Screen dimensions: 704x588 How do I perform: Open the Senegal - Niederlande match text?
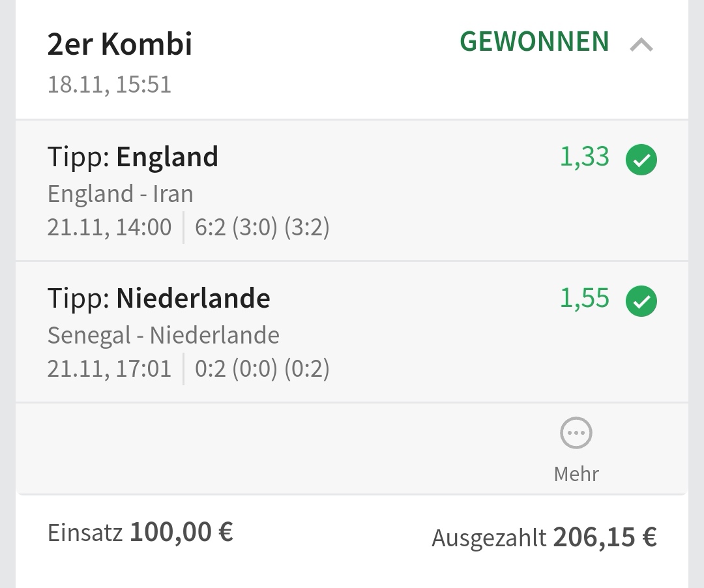164,335
